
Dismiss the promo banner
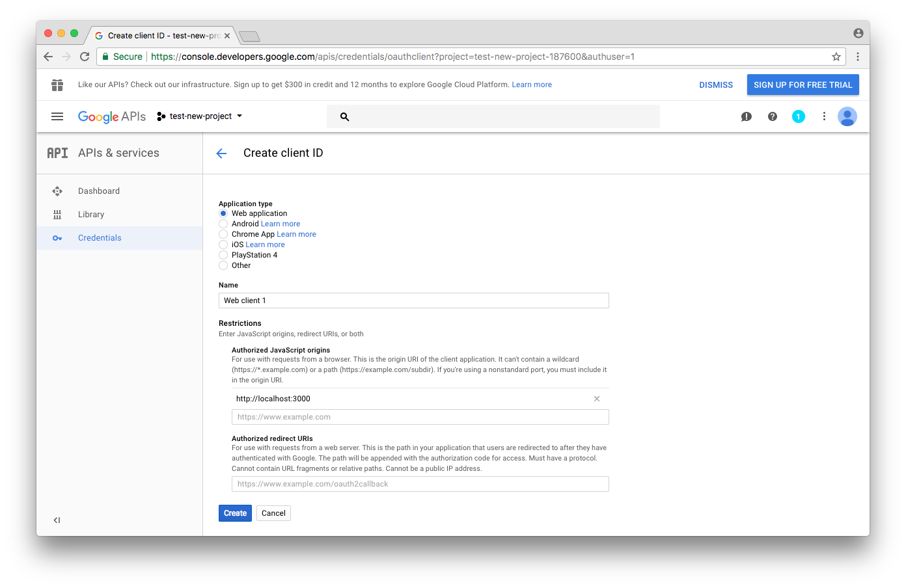point(716,85)
